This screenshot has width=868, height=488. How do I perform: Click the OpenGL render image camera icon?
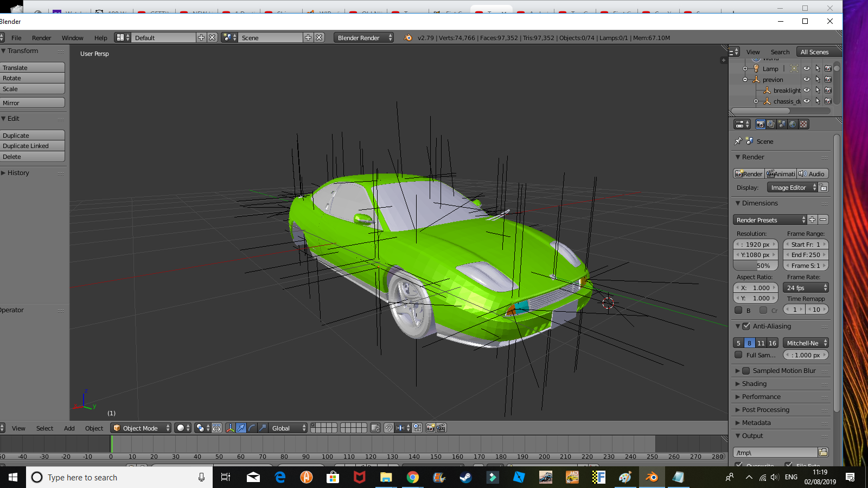[x=430, y=428]
